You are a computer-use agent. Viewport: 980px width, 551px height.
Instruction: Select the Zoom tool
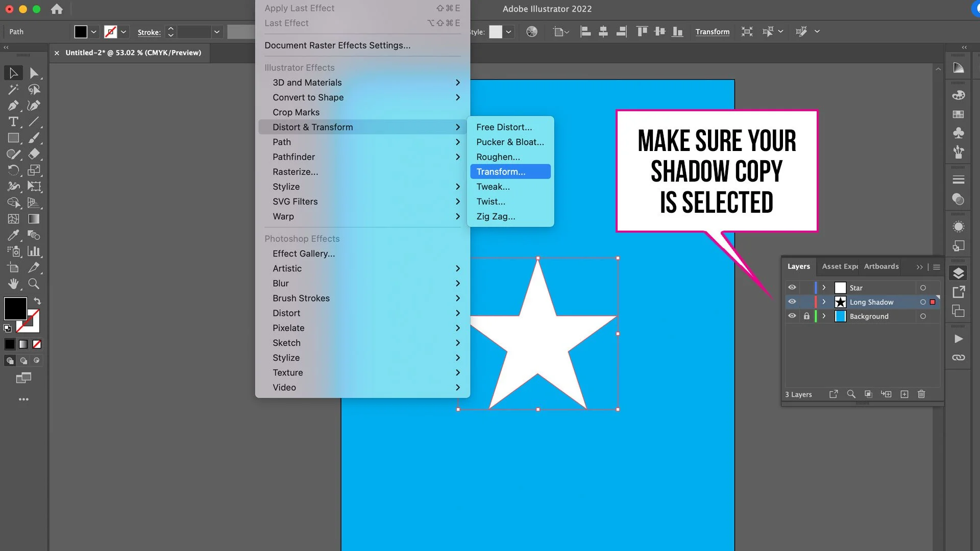pos(34,284)
